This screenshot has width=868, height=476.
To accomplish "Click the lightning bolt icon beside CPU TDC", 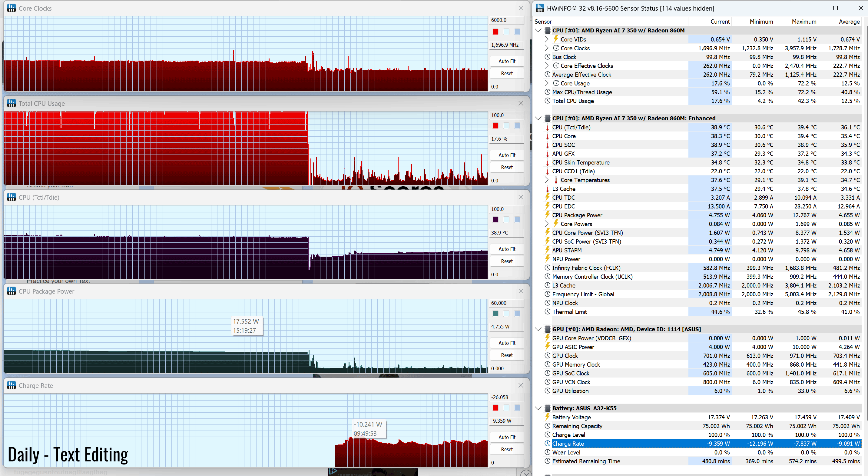I will (x=548, y=197).
